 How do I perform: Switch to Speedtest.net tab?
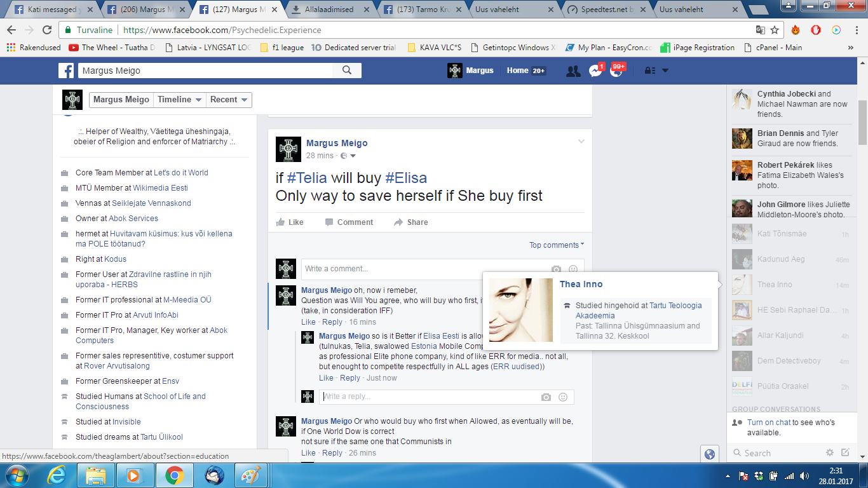coord(607,10)
